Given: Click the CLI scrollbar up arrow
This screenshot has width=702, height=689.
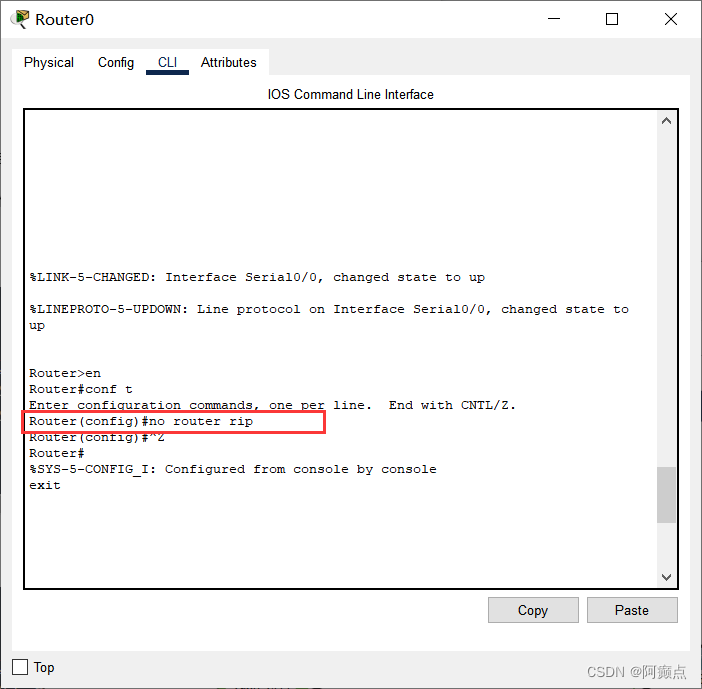Looking at the screenshot, I should tap(666, 121).
